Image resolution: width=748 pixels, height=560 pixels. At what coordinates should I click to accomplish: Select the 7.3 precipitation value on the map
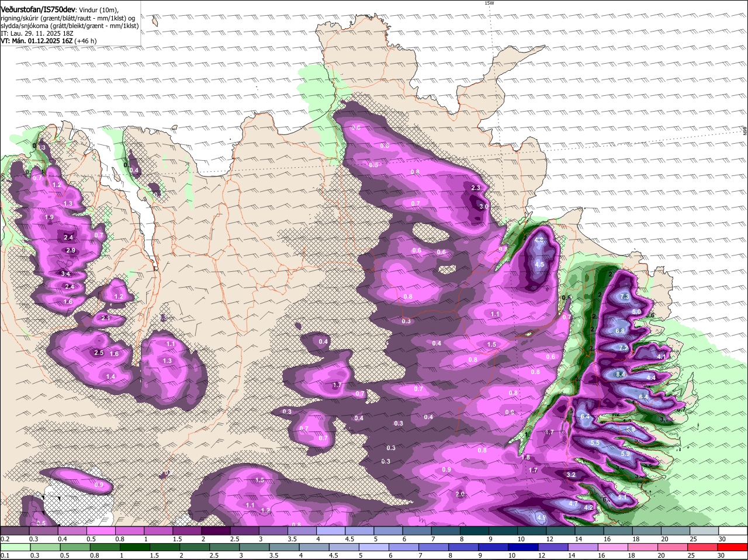(624, 297)
